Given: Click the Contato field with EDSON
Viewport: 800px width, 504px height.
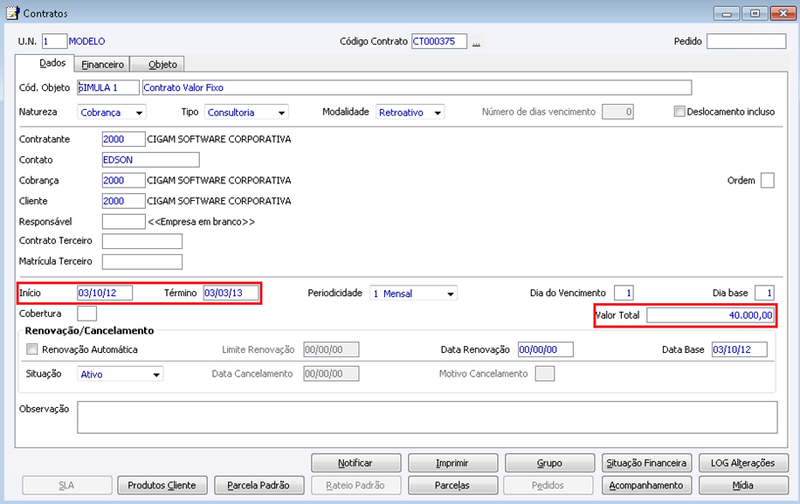Looking at the screenshot, I should coord(151,160).
